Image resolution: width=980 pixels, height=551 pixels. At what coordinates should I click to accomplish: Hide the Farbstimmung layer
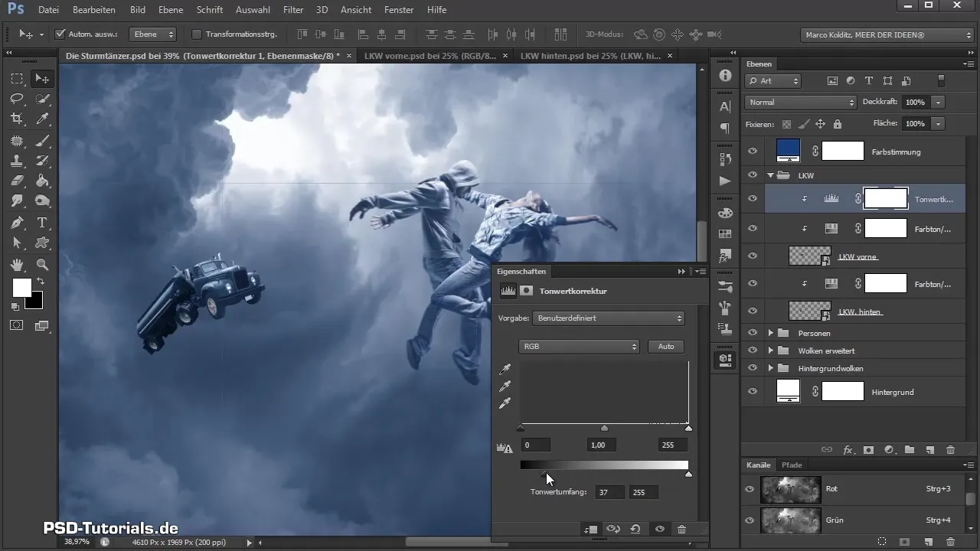753,152
